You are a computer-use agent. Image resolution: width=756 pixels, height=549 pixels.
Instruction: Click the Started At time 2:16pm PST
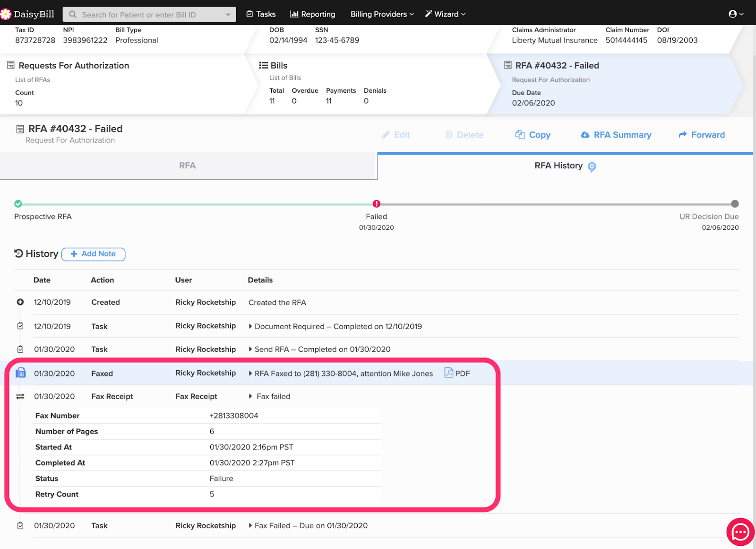click(251, 447)
